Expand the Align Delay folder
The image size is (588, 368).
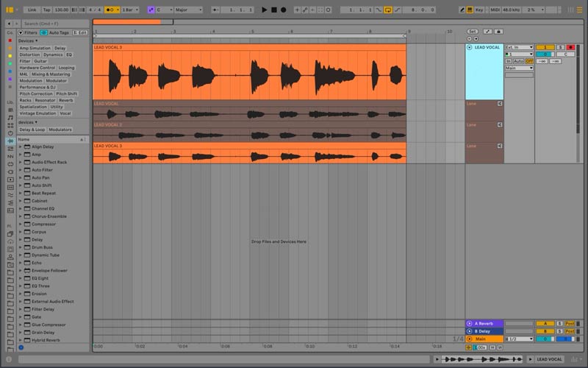click(21, 146)
